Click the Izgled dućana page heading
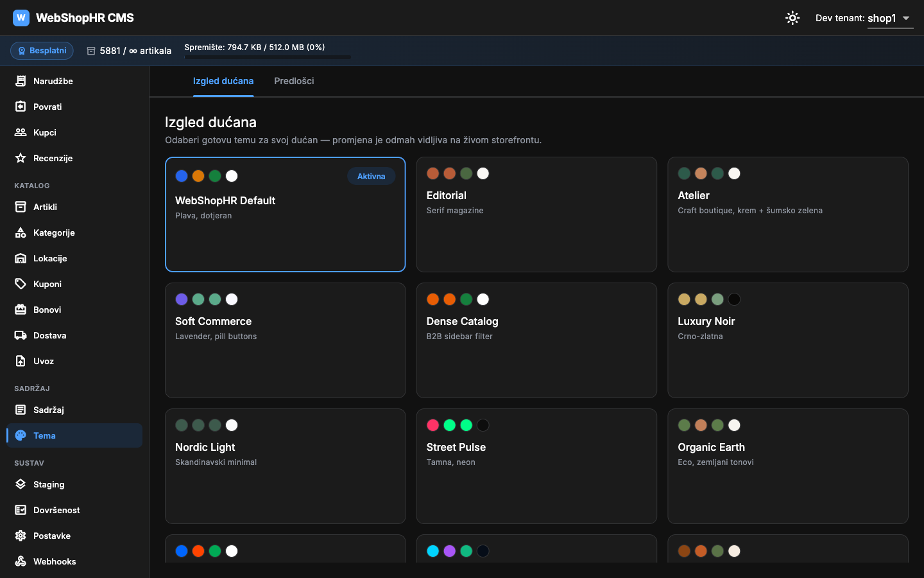Screen dimensions: 924x578 (210, 122)
